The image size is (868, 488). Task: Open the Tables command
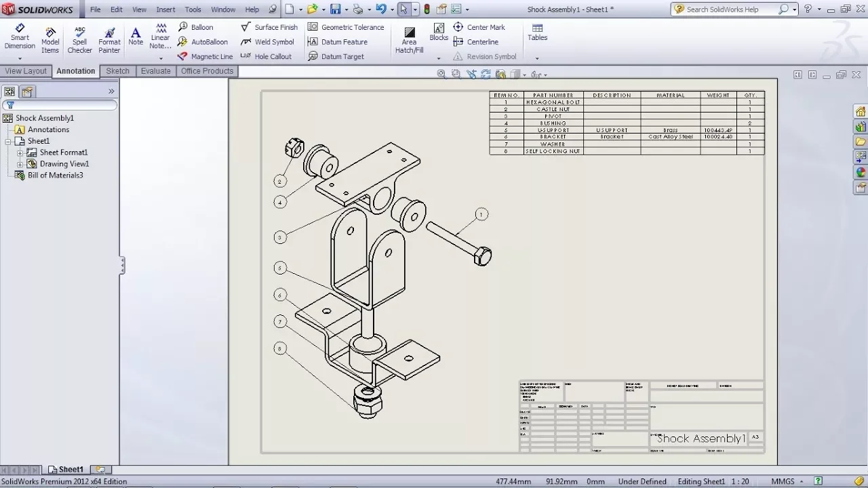537,33
